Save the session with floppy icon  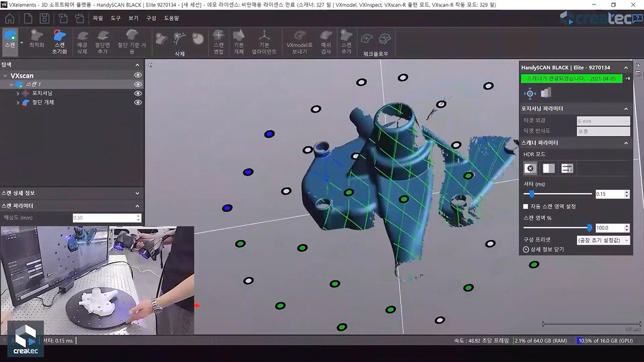[44, 18]
